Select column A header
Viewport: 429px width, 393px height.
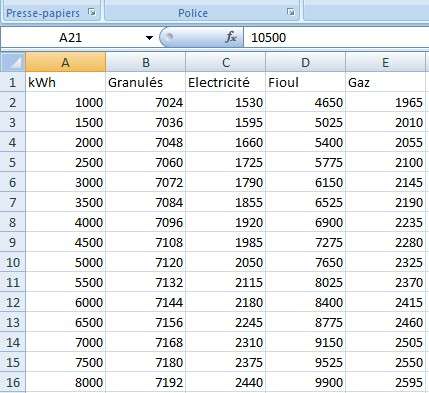point(65,62)
